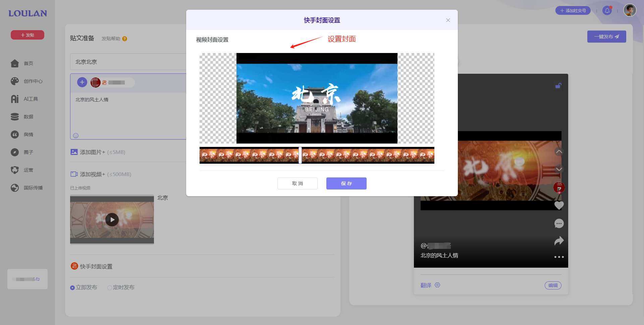Click the 取消 button
Image resolution: width=644 pixels, height=325 pixels.
pyautogui.click(x=298, y=183)
